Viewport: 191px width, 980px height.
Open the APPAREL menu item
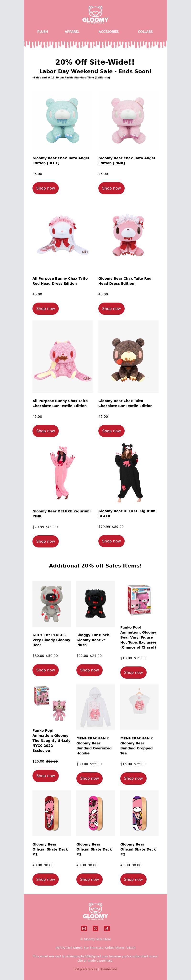click(x=72, y=31)
